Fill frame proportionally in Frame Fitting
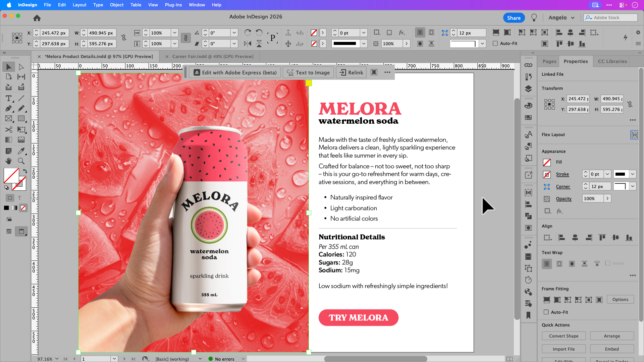The image size is (644, 362). (x=547, y=300)
